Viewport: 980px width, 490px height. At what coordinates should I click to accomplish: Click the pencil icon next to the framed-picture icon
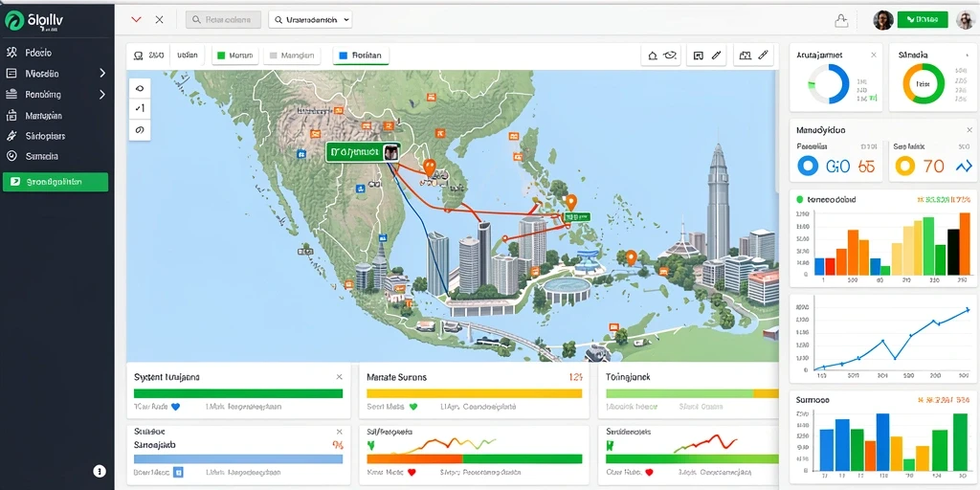tap(717, 55)
